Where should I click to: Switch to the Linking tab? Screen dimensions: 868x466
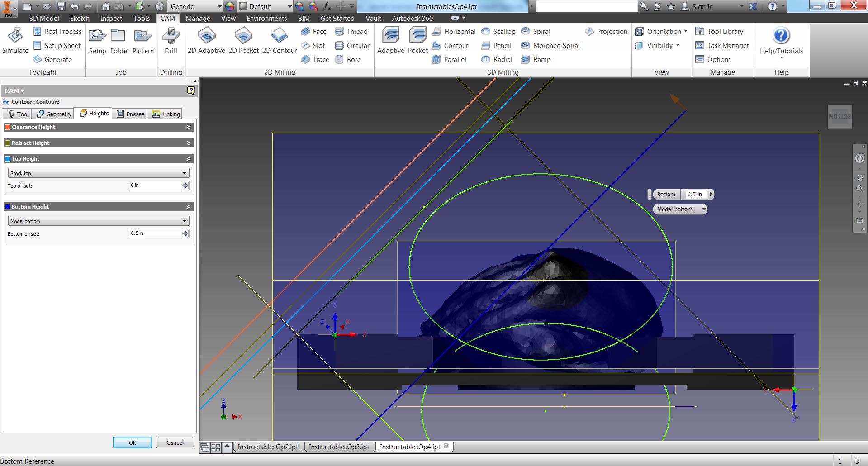click(166, 114)
